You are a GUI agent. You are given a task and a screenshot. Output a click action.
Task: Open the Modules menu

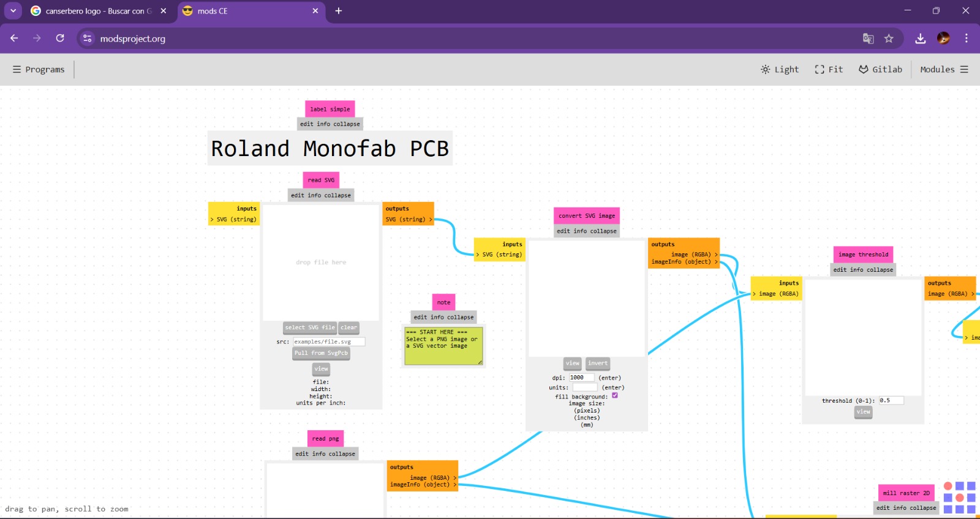(x=944, y=70)
